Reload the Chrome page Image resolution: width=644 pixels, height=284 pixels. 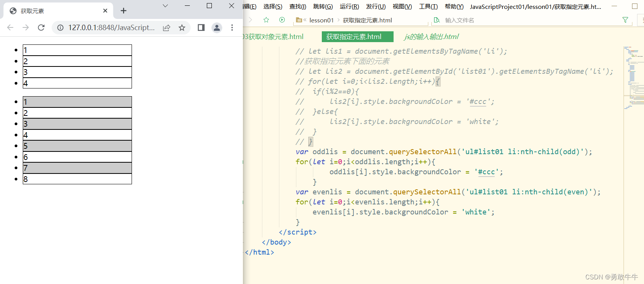(x=41, y=27)
